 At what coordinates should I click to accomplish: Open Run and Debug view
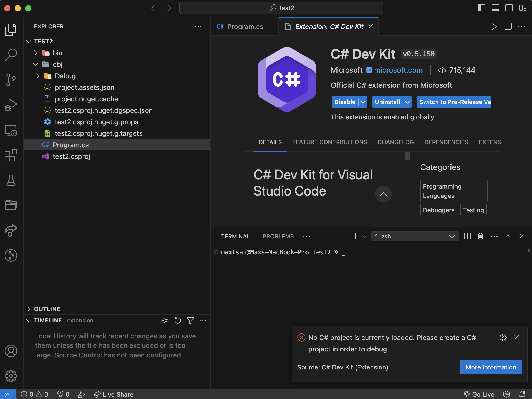point(11,105)
